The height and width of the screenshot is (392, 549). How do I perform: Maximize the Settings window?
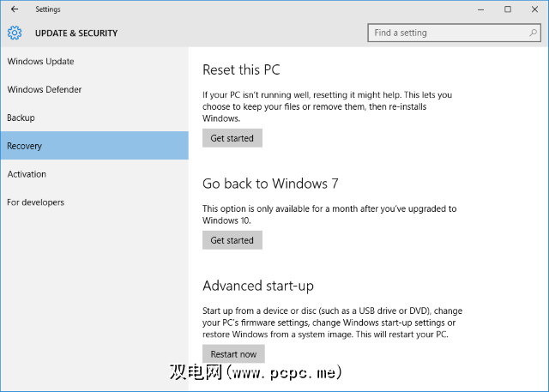[x=508, y=9]
